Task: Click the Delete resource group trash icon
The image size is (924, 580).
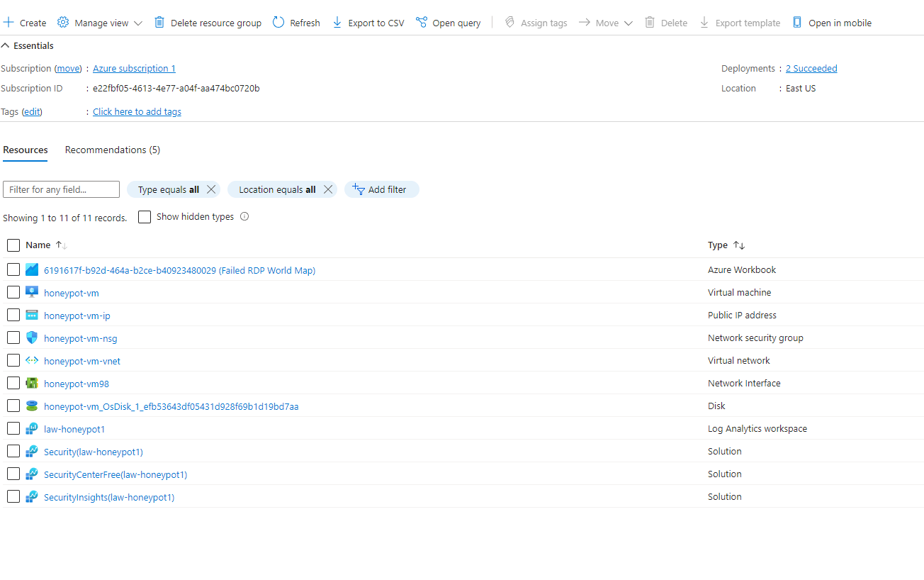Action: (x=159, y=23)
